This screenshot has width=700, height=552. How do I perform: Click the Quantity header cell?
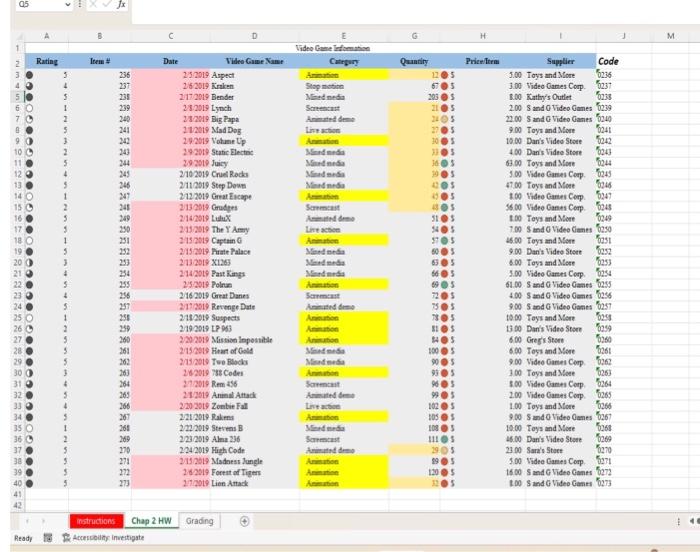pyautogui.click(x=414, y=62)
